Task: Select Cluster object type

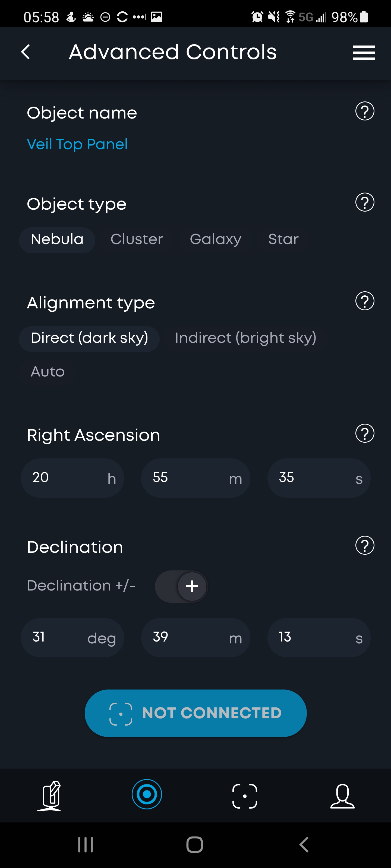Action: click(137, 240)
